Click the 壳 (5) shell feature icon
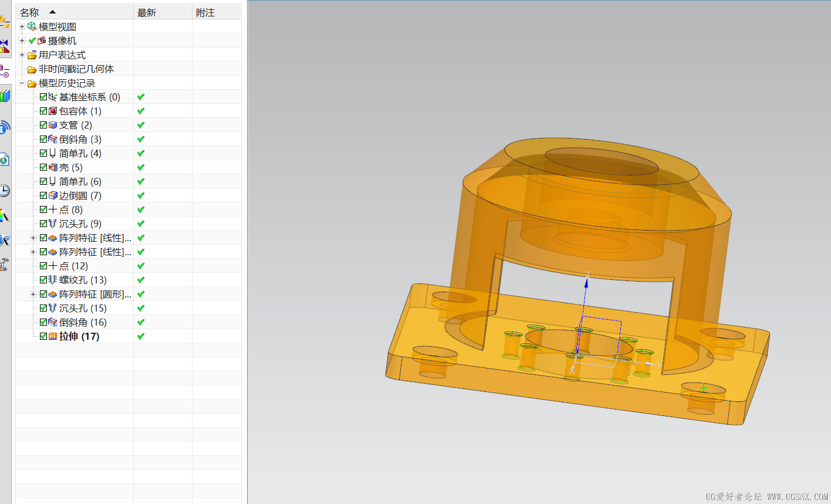The width and height of the screenshot is (831, 504). click(x=53, y=167)
